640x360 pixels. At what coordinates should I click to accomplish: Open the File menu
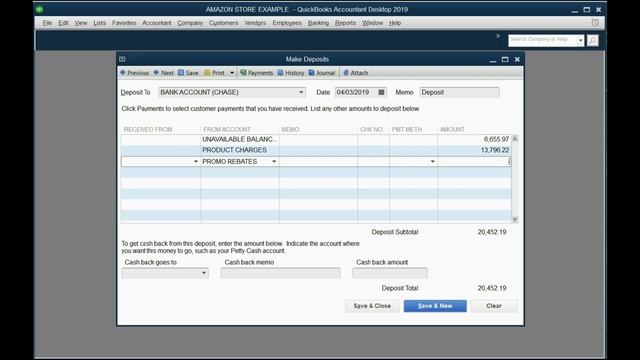pyautogui.click(x=47, y=23)
